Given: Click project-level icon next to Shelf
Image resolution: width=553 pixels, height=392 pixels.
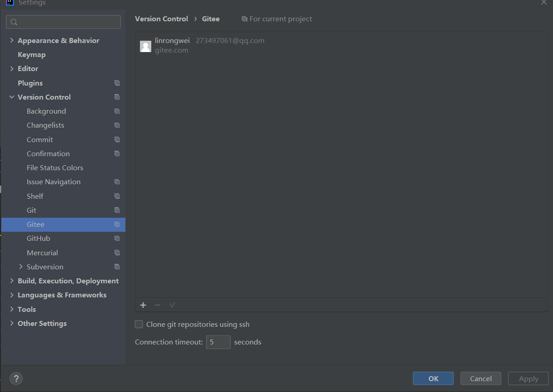Looking at the screenshot, I should click(x=117, y=196).
